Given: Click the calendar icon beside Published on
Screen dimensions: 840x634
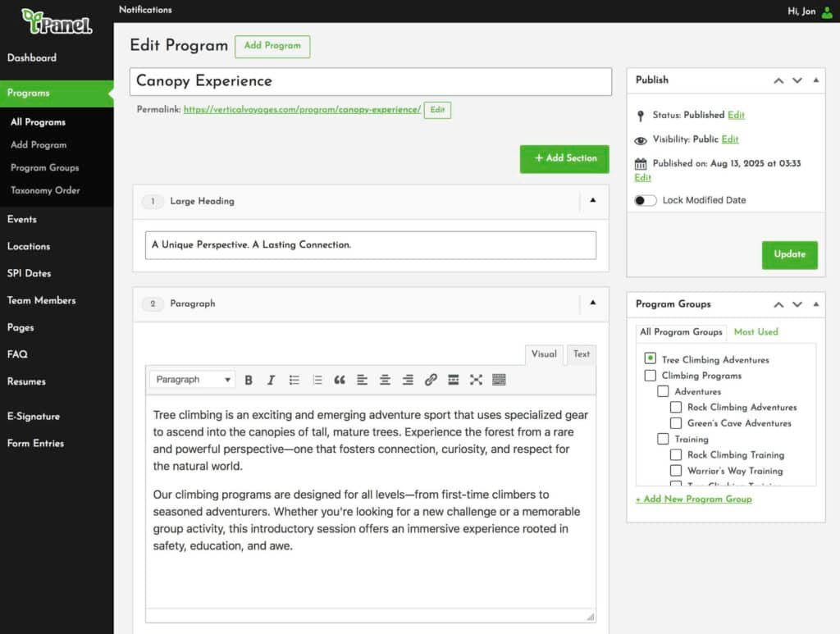Looking at the screenshot, I should pos(641,164).
